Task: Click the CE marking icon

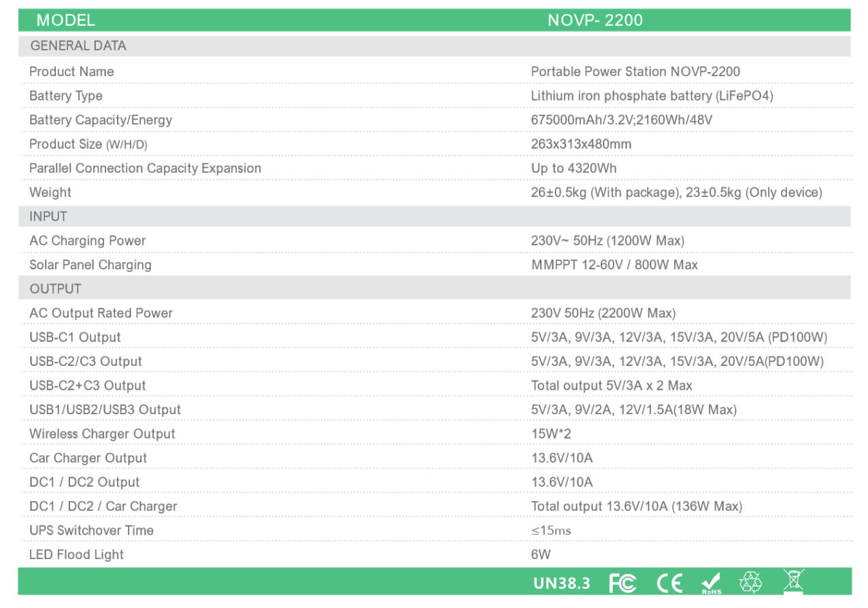Action: 669,583
